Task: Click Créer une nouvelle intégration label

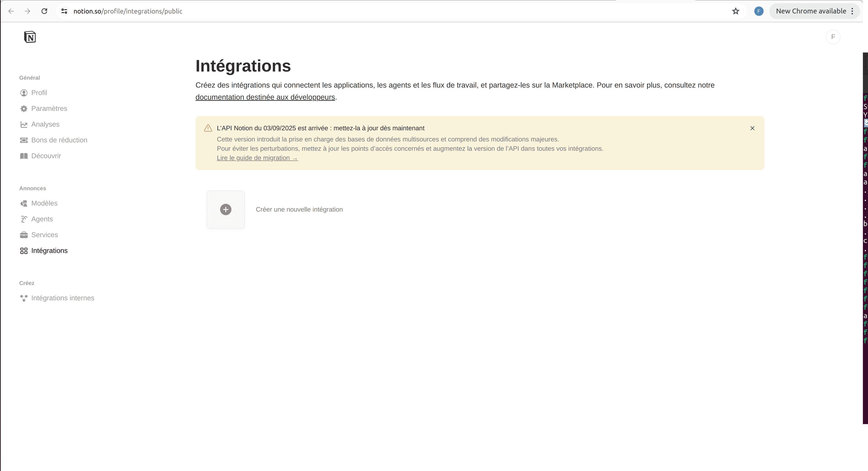Action: (299, 209)
